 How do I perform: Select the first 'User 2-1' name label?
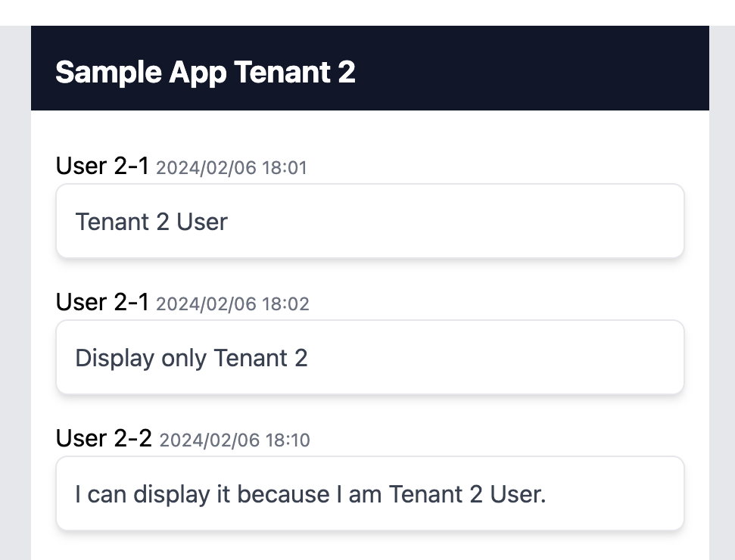click(102, 166)
